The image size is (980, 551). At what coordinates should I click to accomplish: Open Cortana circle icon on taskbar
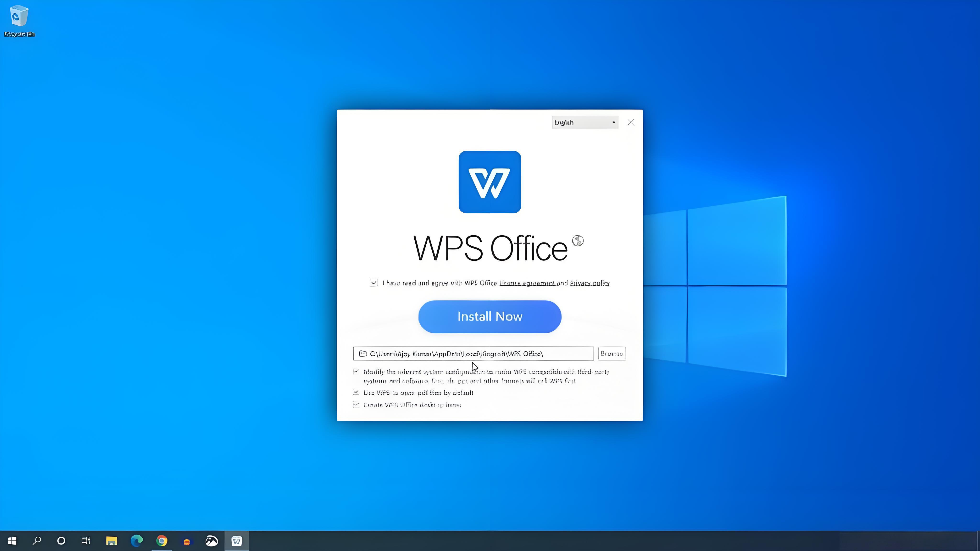tap(61, 540)
